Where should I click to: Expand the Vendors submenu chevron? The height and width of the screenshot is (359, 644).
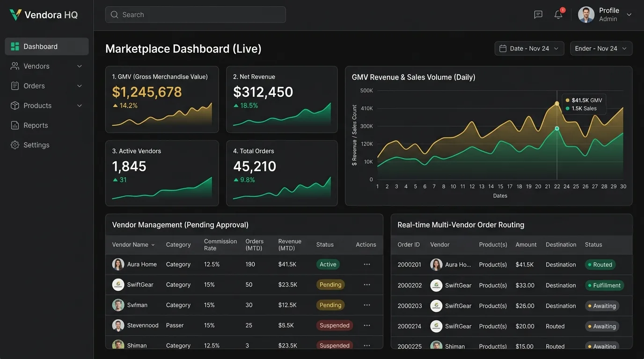click(x=80, y=66)
